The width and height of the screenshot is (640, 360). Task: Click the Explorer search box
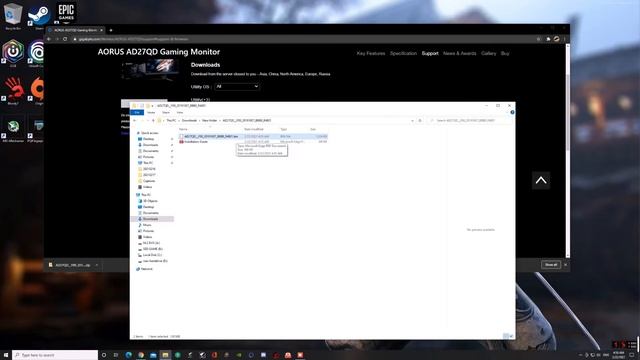coord(469,121)
